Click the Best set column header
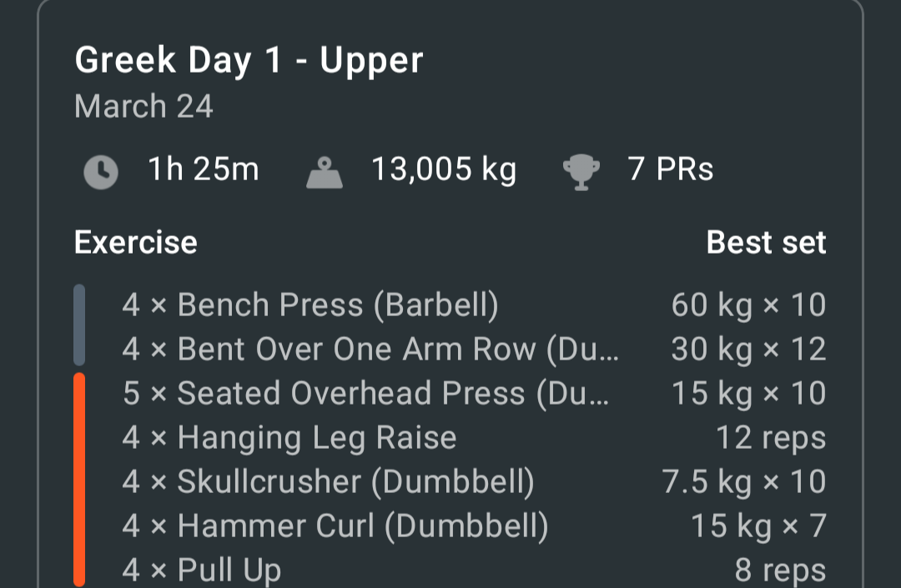Image resolution: width=901 pixels, height=588 pixels. coord(766,243)
